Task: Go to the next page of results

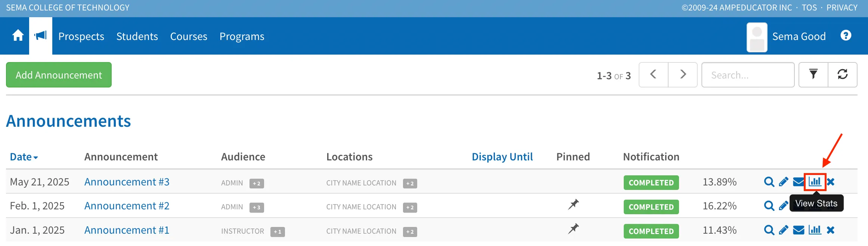Action: point(683,75)
